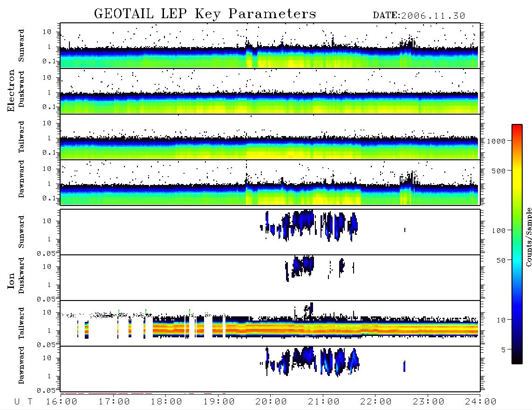Screen dimensions: 532x410
Task: Click the Electron Sunward spectrogram panel
Action: (270, 46)
